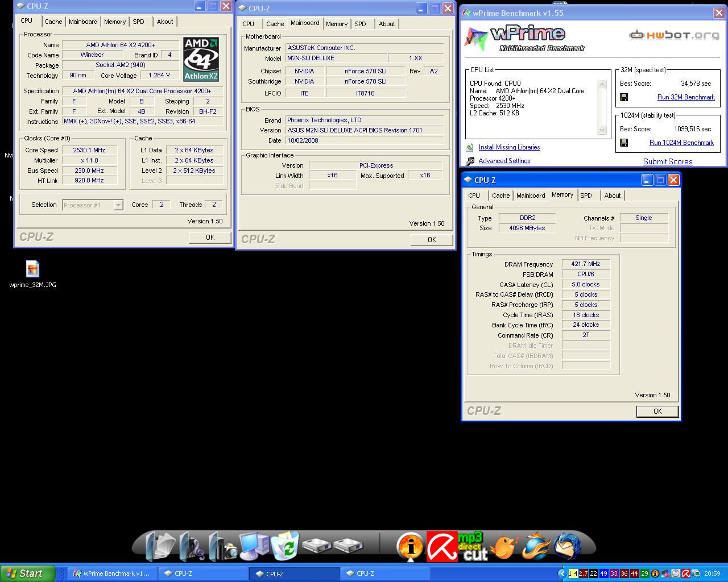Viewport: 728px width, 582px height.
Task: Open the About tab in the middle CPU-Z window
Action: click(x=387, y=24)
